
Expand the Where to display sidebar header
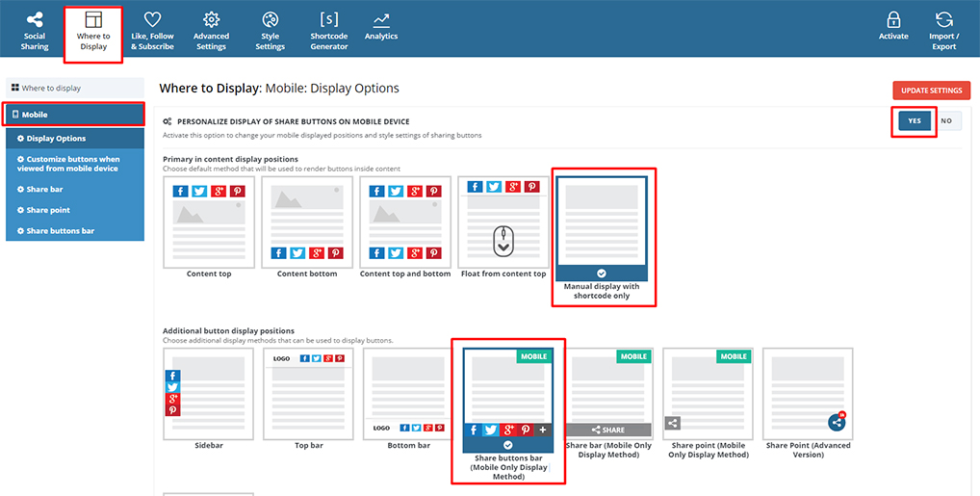[74, 88]
